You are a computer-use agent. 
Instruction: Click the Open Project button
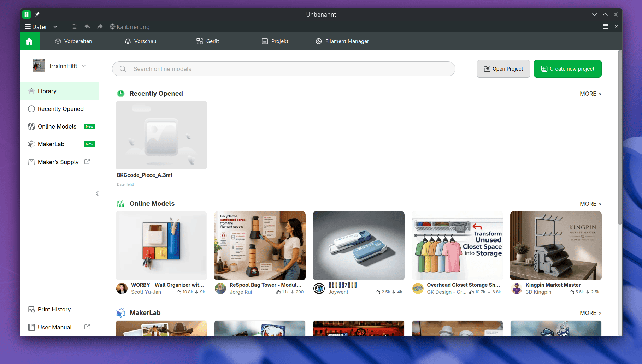(503, 69)
